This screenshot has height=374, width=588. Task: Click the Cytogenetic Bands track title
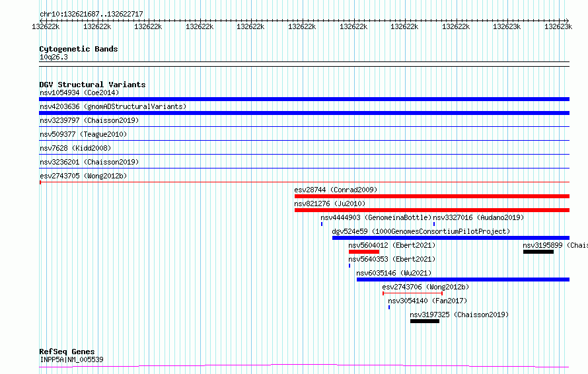(x=79, y=49)
